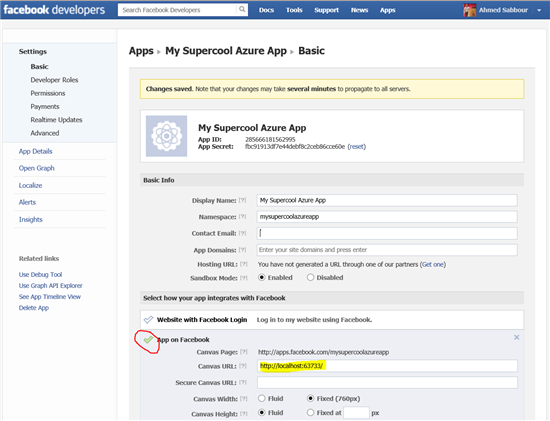This screenshot has width=550, height=421.
Task: Click the Secure Canvas URL field
Action: tap(387, 382)
